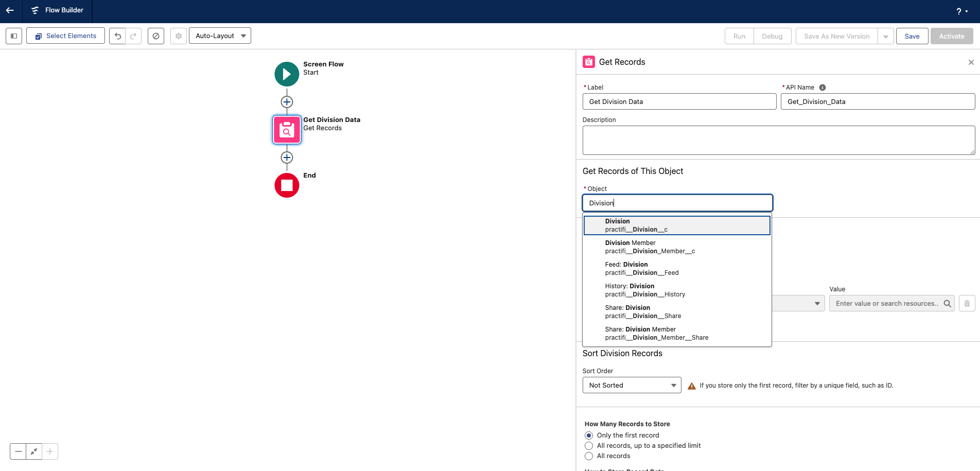Viewport: 980px width, 471px height.
Task: Click the red End node icon
Action: tap(287, 185)
